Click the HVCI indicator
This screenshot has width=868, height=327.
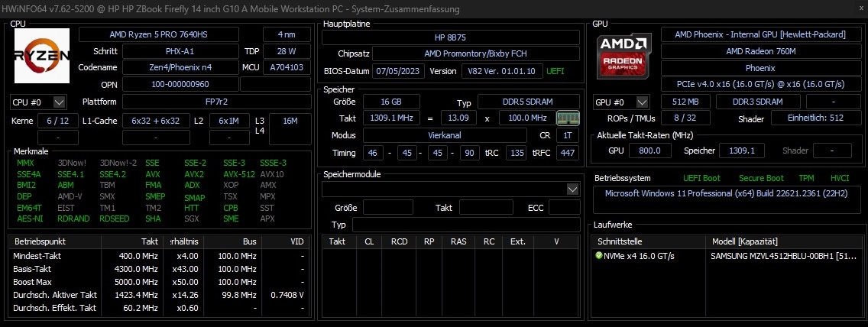[839, 178]
